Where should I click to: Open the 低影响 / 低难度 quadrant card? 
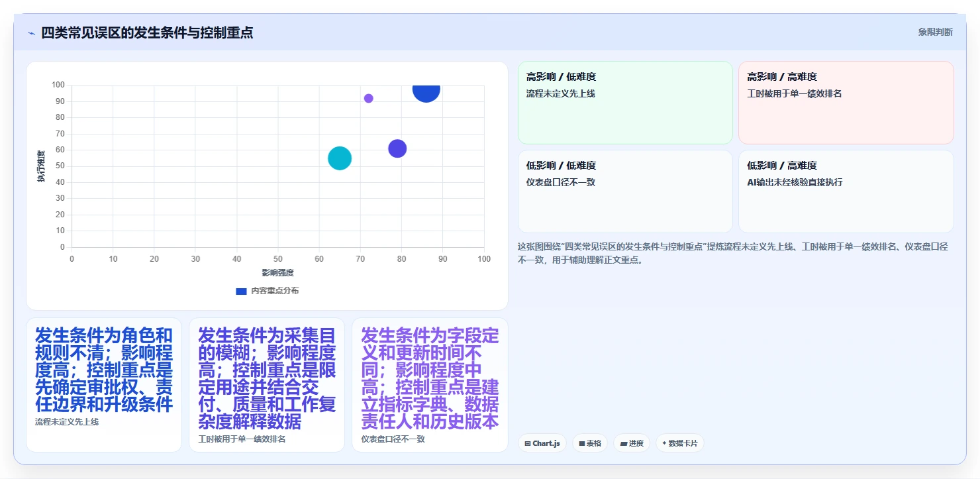pyautogui.click(x=625, y=191)
